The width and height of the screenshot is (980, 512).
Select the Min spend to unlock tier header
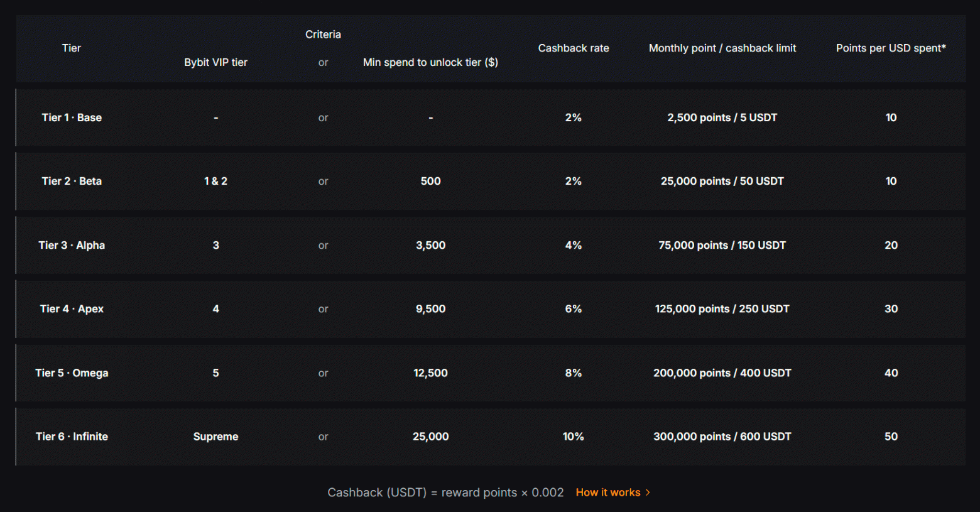(x=430, y=62)
